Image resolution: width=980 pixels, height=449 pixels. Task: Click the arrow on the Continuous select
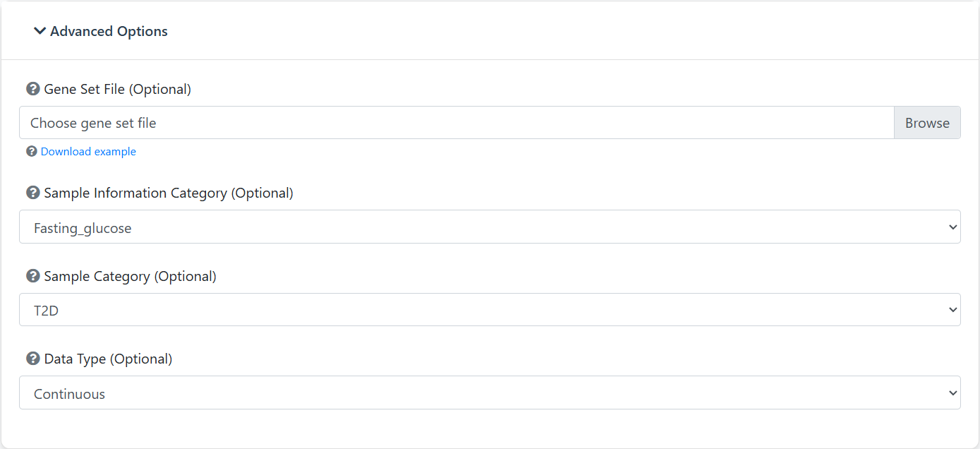tap(953, 393)
